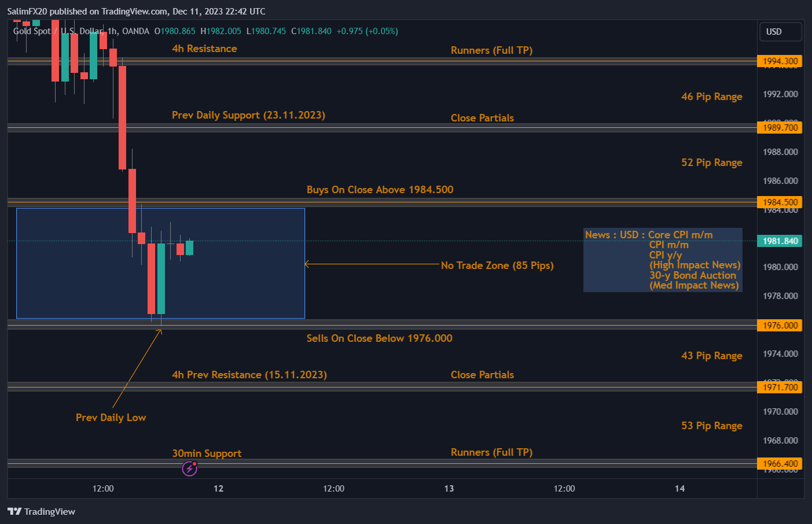Click the +0.975 (+0.05%) change value
This screenshot has width=812, height=524.
click(x=368, y=31)
